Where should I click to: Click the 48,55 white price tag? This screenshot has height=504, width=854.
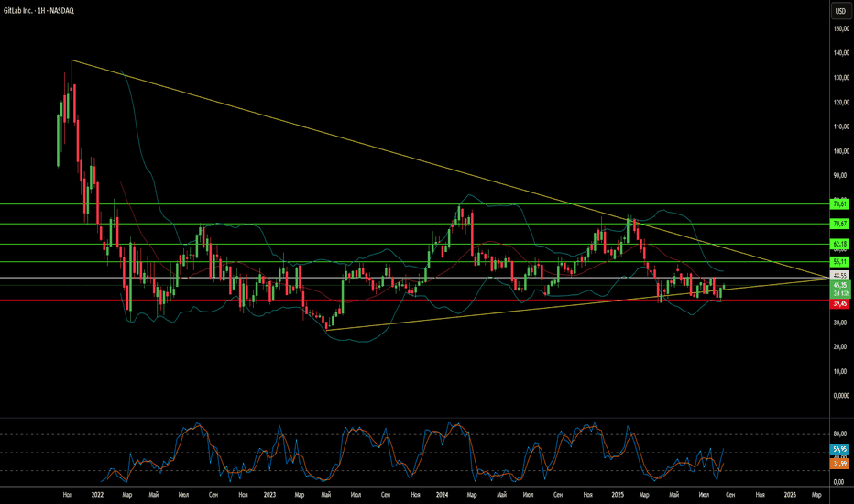[x=840, y=276]
